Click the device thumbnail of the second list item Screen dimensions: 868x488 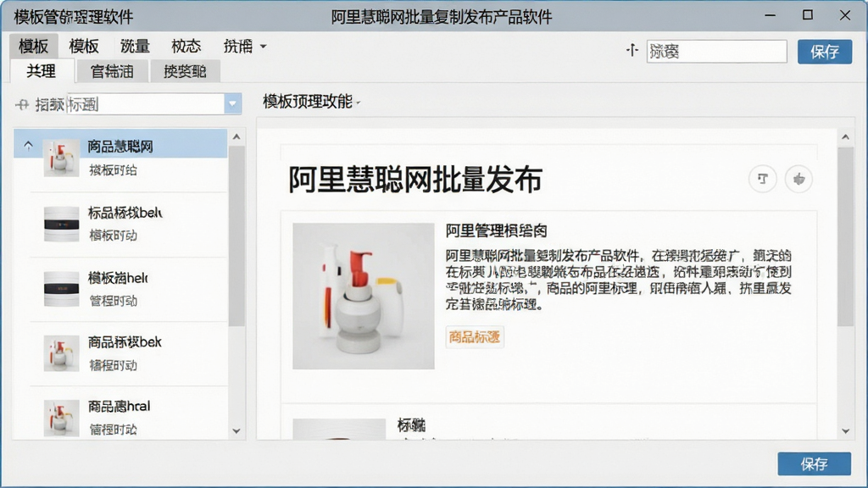[x=61, y=224]
